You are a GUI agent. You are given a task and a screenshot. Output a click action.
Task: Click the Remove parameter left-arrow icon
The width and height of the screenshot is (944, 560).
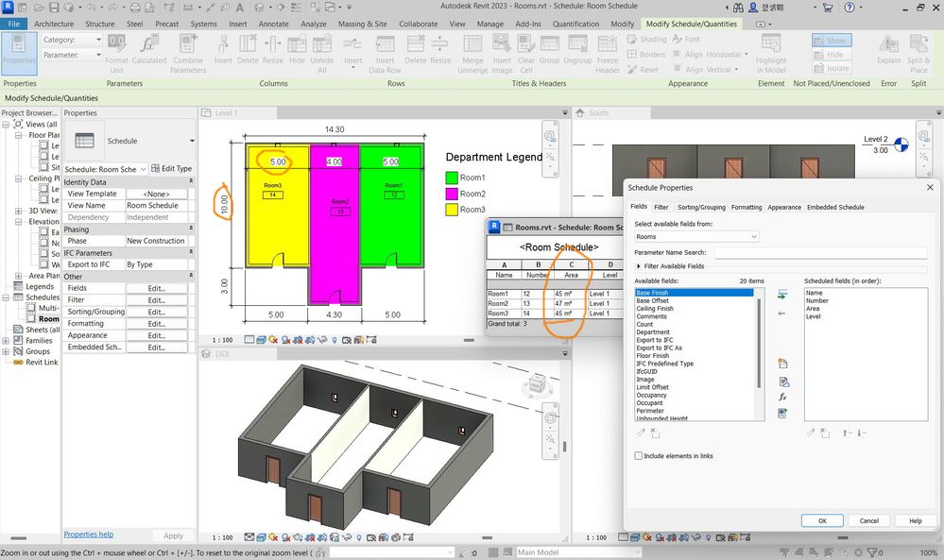click(x=781, y=314)
